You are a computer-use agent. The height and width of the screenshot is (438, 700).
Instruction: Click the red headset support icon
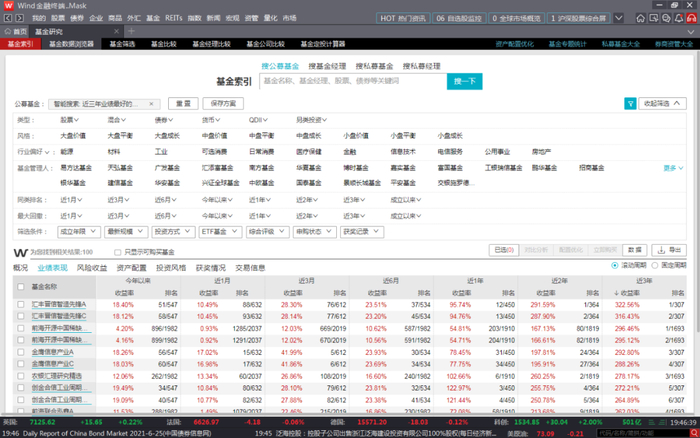pyautogui.click(x=692, y=18)
